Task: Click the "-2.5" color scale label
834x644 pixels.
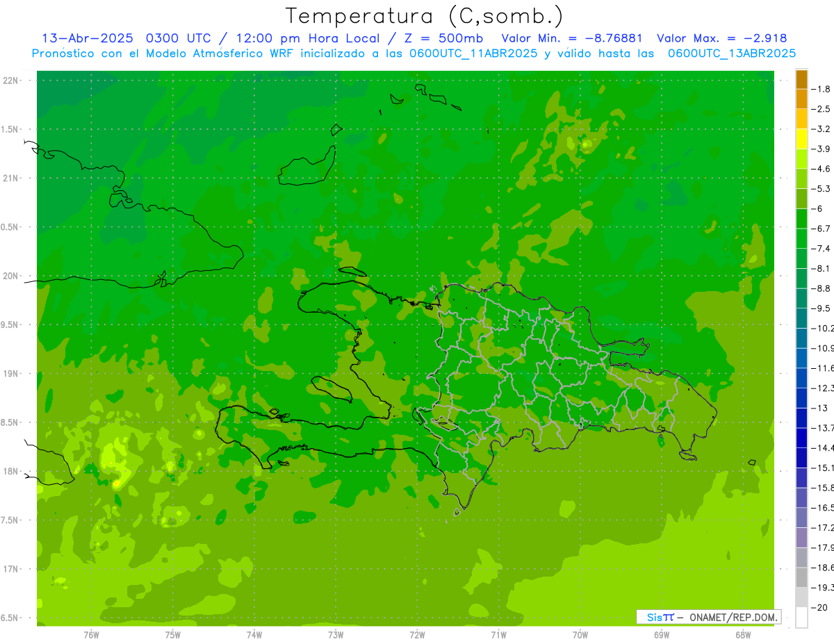Action: pyautogui.click(x=822, y=109)
